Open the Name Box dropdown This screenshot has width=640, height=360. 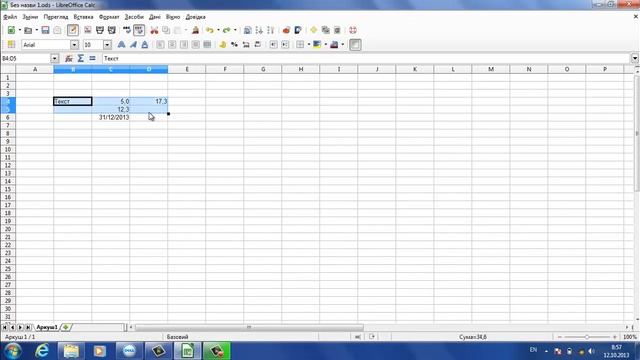[54, 58]
